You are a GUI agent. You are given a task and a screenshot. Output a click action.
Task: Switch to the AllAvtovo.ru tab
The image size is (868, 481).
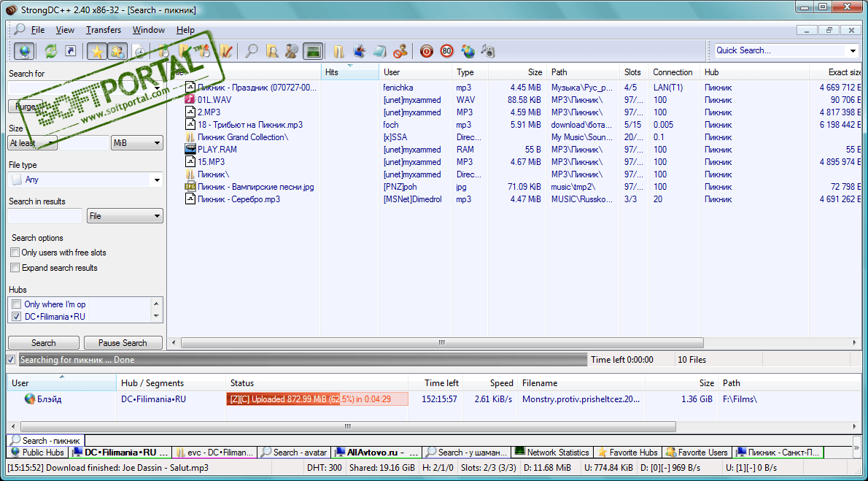(x=376, y=453)
